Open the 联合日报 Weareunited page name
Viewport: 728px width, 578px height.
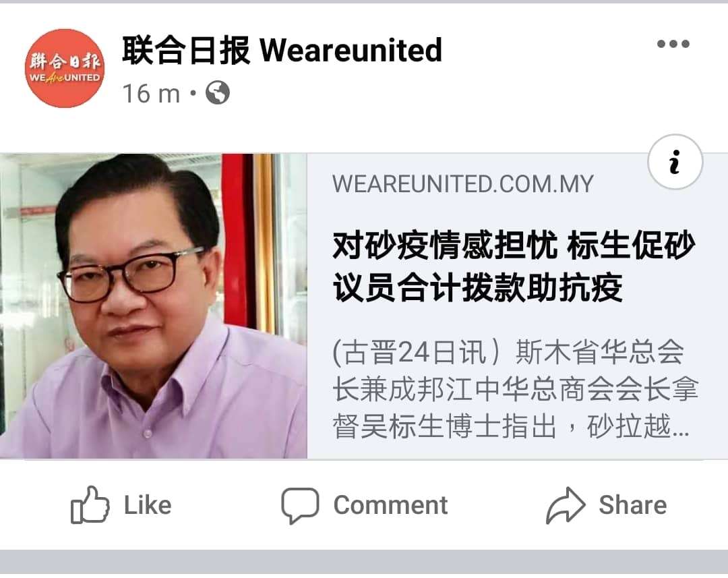point(282,50)
